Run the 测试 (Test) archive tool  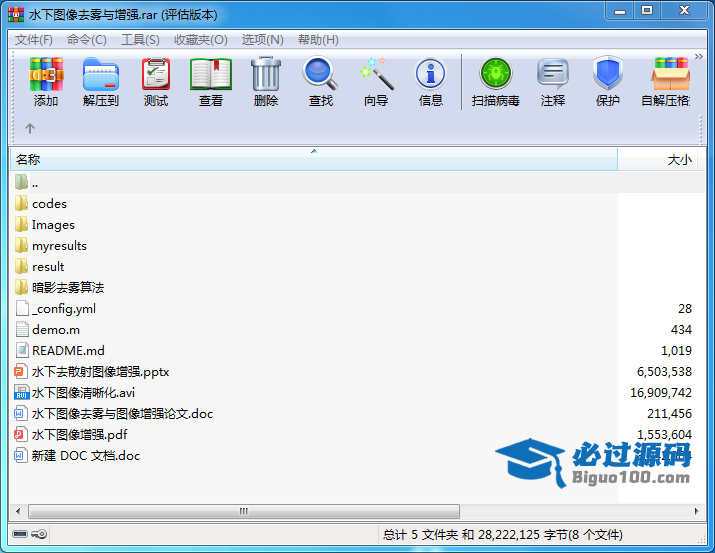(156, 82)
